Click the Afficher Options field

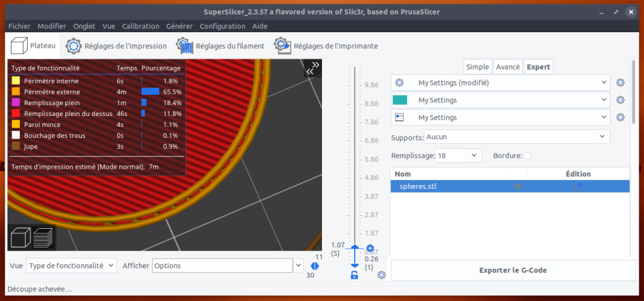(223, 266)
